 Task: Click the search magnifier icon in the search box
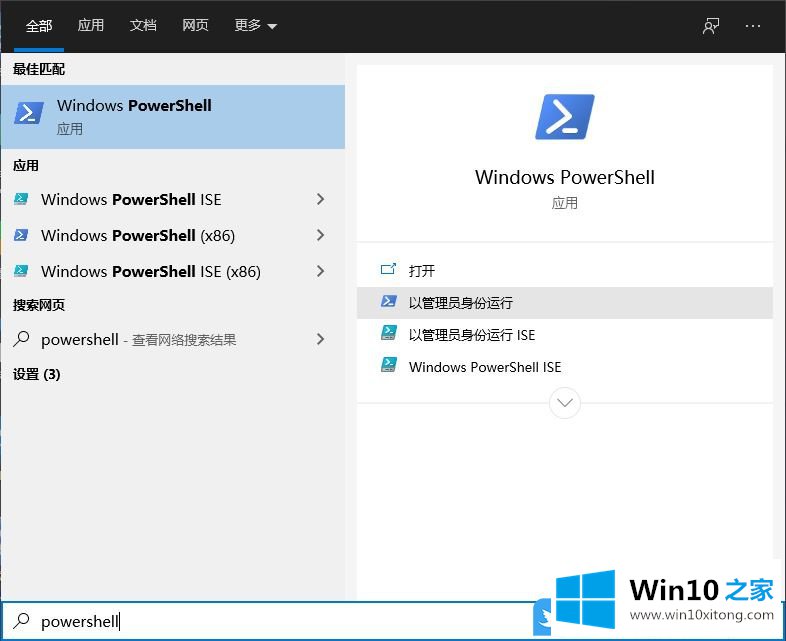tap(21, 621)
